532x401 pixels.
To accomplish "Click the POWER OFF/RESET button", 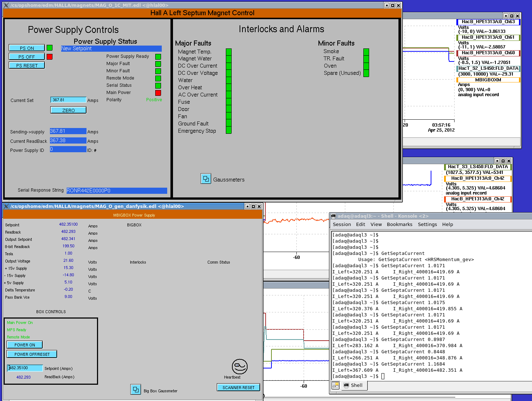I will tap(32, 354).
